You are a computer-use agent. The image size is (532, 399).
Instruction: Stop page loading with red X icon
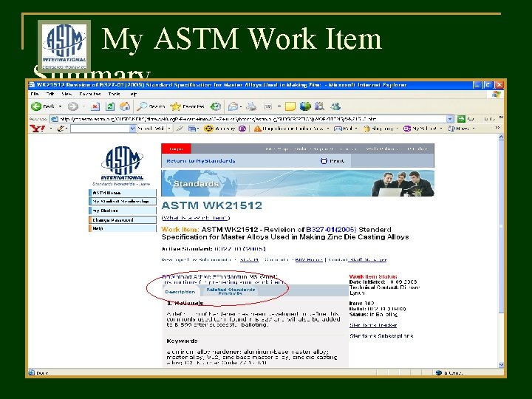coord(95,106)
